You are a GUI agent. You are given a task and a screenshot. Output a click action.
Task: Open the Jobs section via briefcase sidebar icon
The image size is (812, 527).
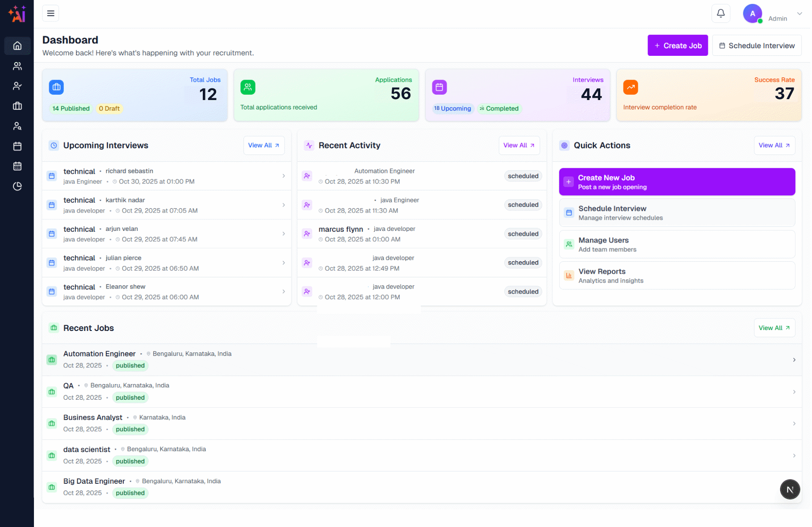(x=17, y=106)
